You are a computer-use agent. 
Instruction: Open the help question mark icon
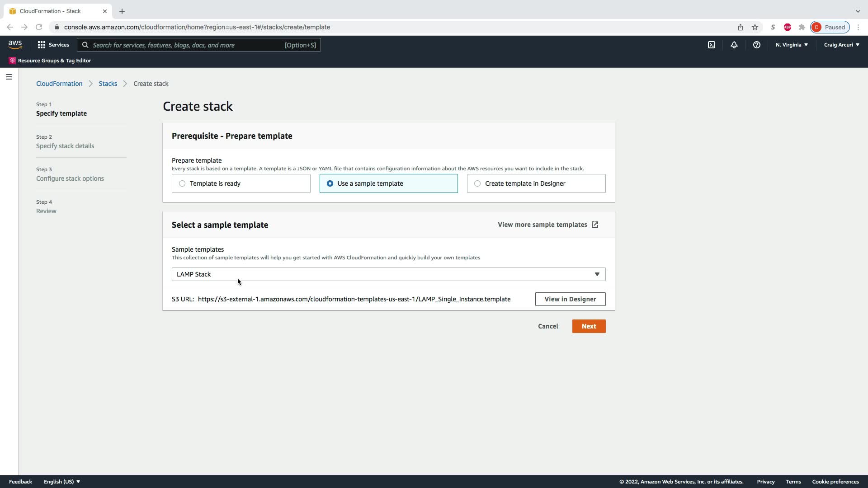pyautogui.click(x=756, y=45)
